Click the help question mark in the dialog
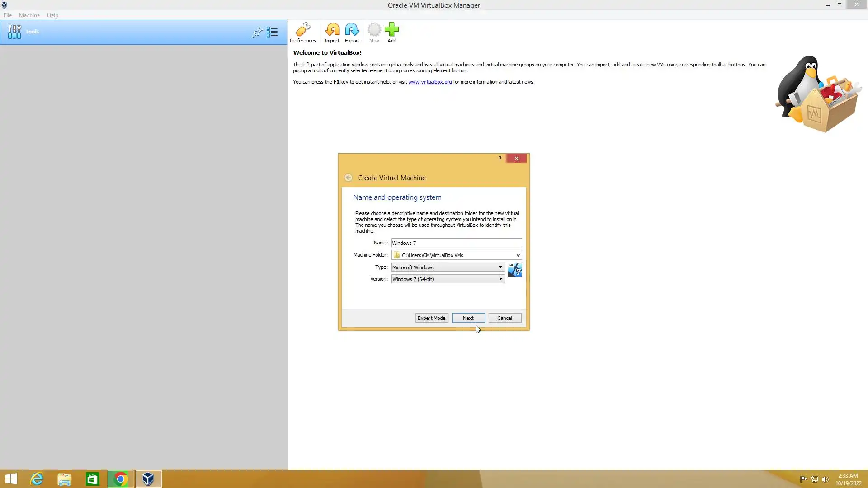 coord(500,158)
